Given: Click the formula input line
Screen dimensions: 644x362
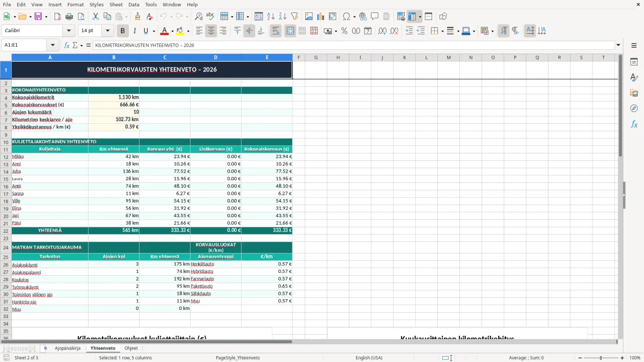Looking at the screenshot, I should pyautogui.click(x=354, y=45).
